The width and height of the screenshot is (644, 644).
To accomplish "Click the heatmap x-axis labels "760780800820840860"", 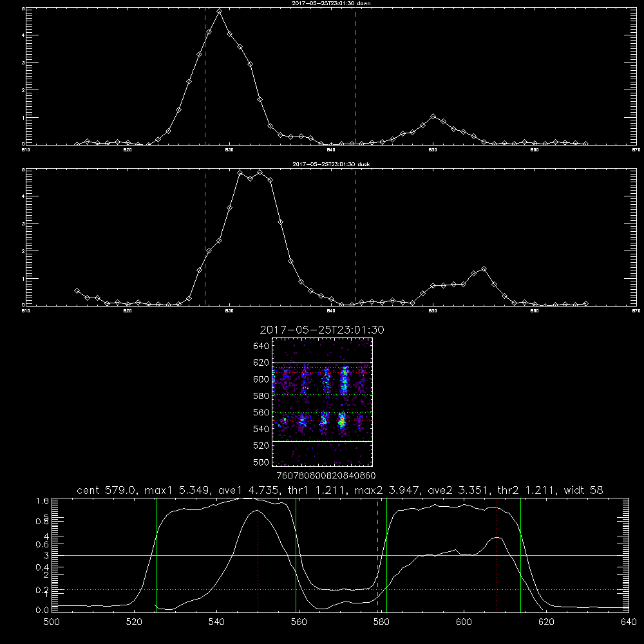I will click(x=326, y=475).
